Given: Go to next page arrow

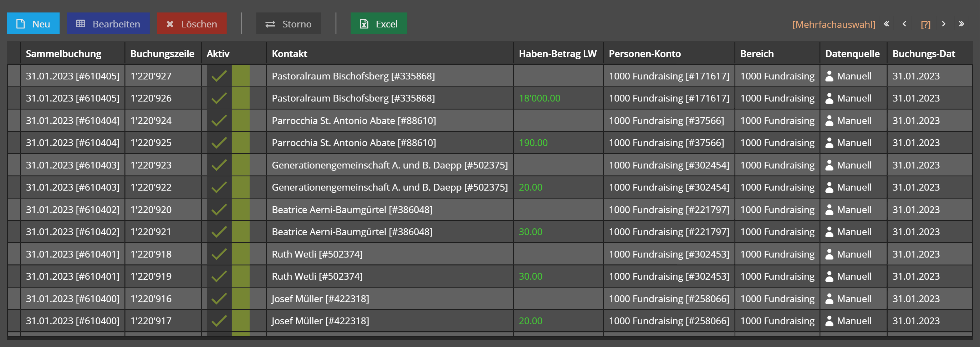Looking at the screenshot, I should [x=944, y=24].
